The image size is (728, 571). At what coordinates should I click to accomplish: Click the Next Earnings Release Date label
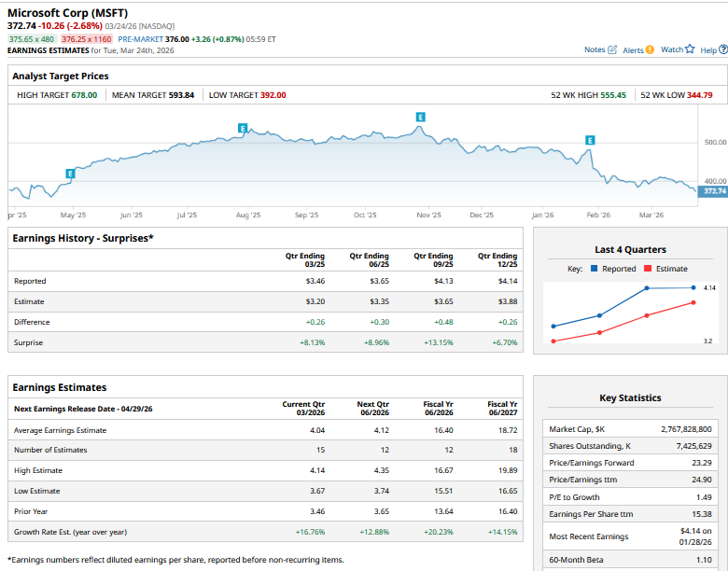point(83,409)
